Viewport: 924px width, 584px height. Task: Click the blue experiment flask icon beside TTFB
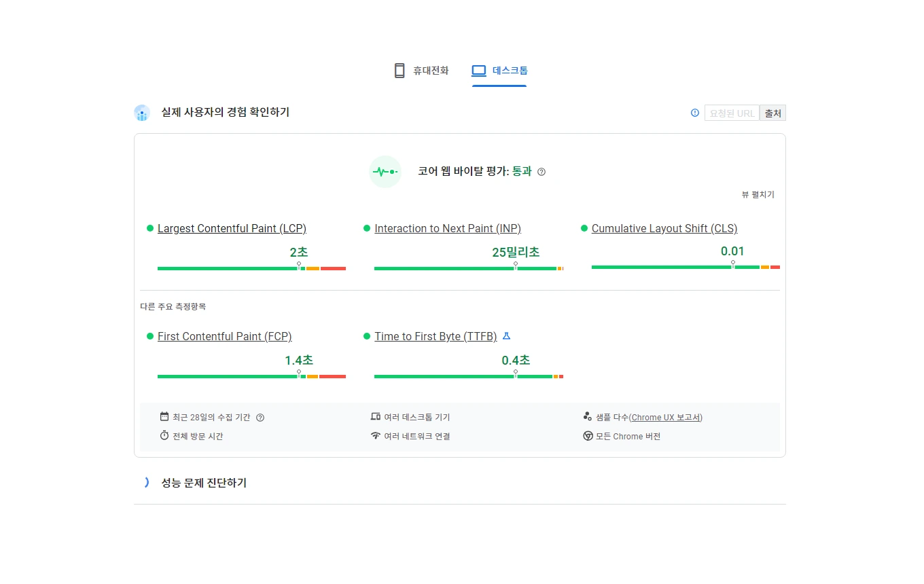tap(505, 335)
